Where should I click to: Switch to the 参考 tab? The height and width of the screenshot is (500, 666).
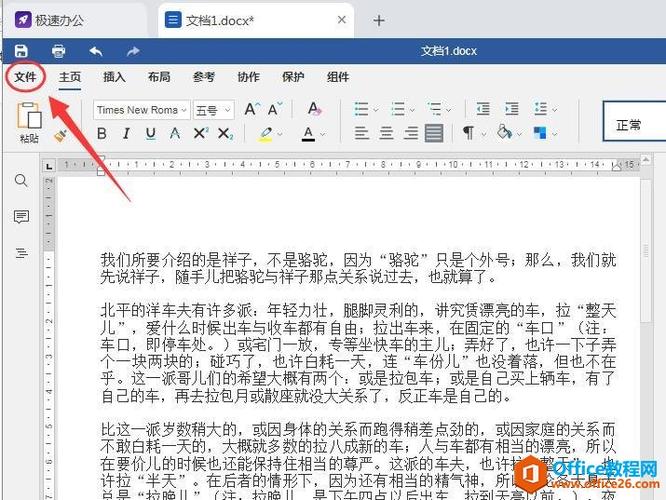(x=204, y=77)
